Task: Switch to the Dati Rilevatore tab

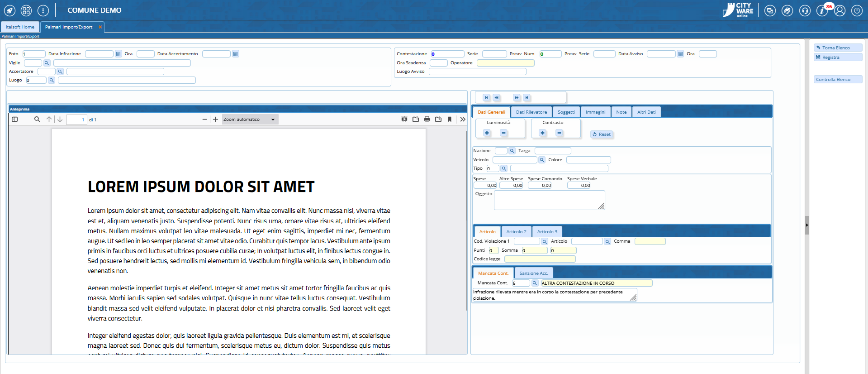Action: point(531,112)
